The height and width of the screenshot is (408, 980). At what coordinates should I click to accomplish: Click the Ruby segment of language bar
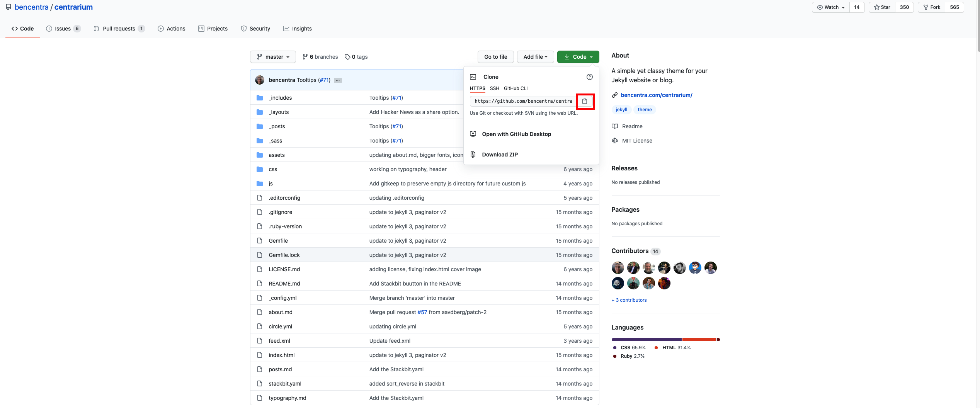click(718, 340)
